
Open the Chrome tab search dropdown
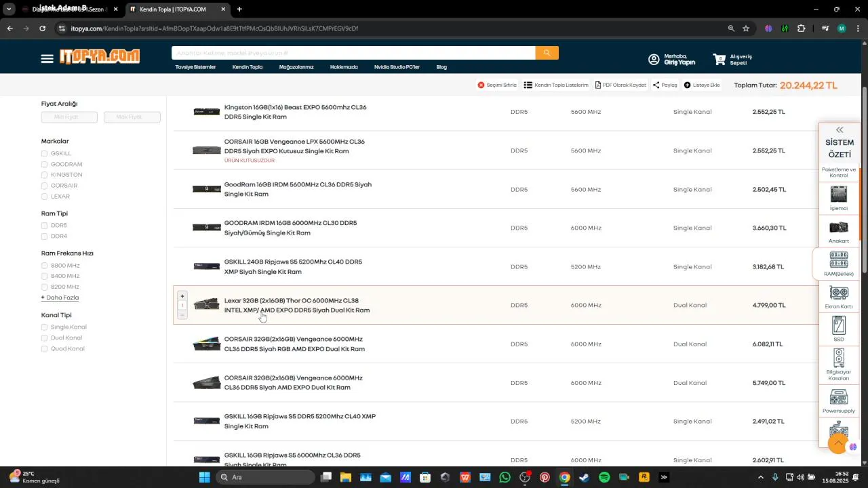coord(8,9)
